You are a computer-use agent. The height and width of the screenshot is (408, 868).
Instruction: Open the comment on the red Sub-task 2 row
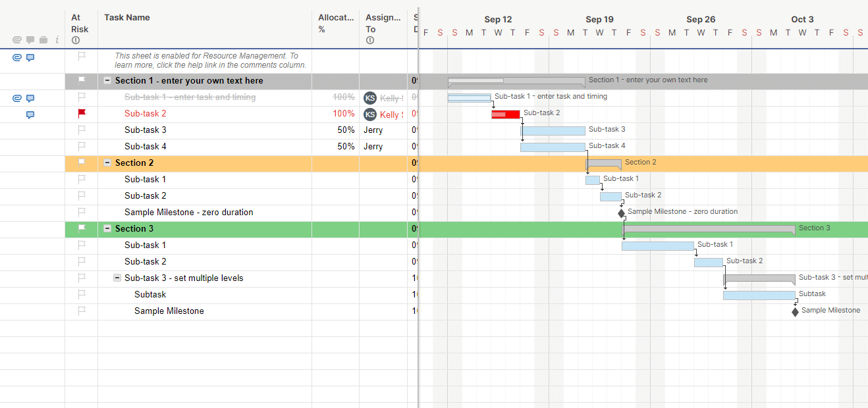click(x=30, y=115)
